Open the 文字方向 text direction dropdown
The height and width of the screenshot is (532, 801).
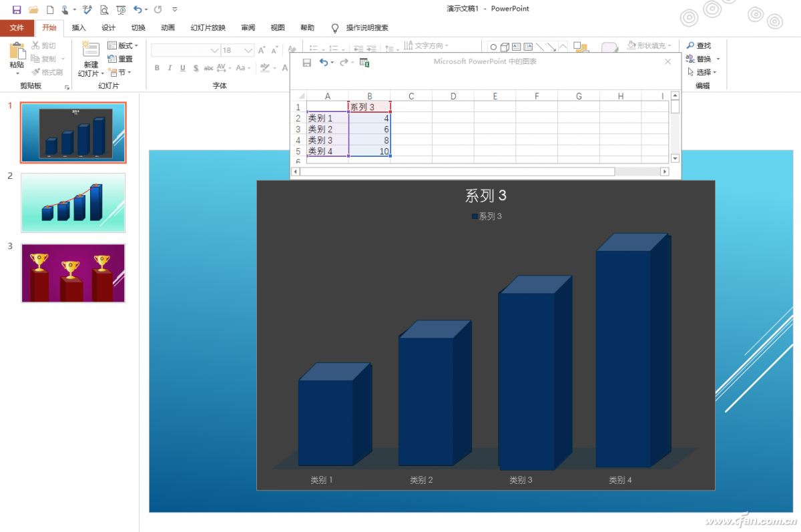pyautogui.click(x=426, y=46)
